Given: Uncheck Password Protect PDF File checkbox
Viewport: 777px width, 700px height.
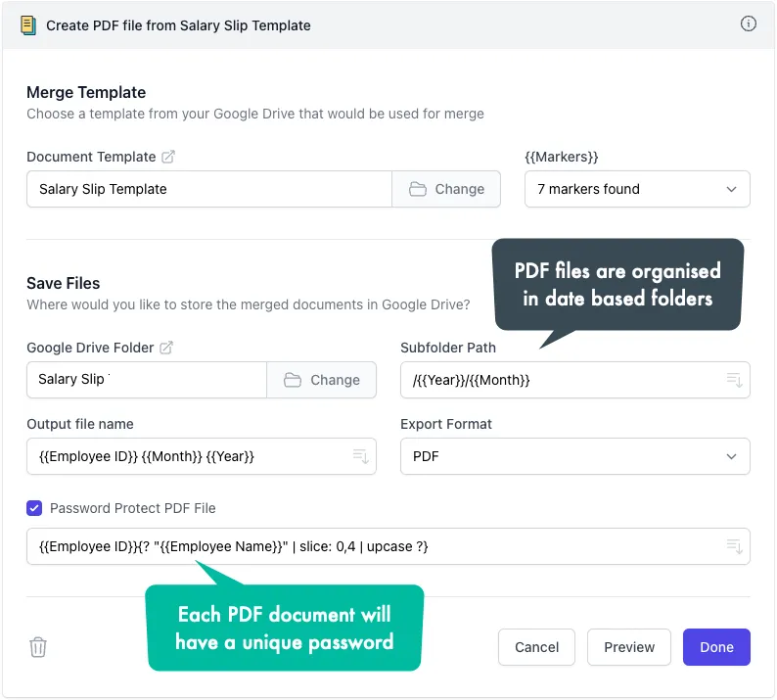Looking at the screenshot, I should click(34, 508).
